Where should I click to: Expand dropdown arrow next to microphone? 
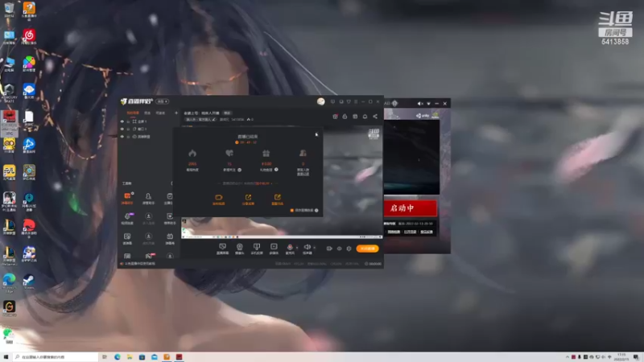(297, 248)
